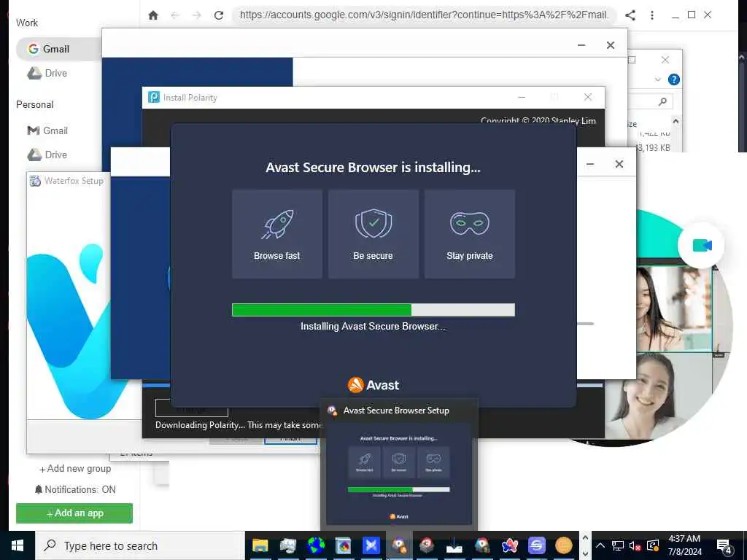Click the purple S taskbar icon
Screen dimensions: 747x560
coord(536,545)
